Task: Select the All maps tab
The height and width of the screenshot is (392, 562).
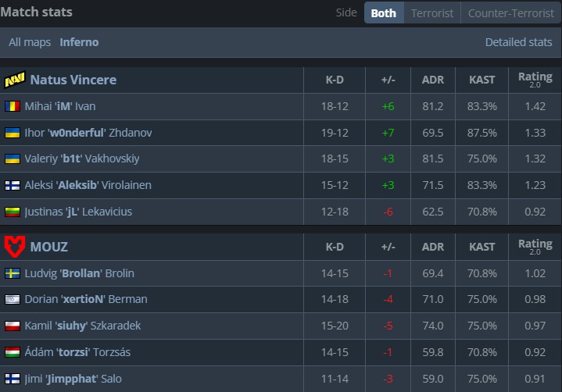Action: [30, 42]
